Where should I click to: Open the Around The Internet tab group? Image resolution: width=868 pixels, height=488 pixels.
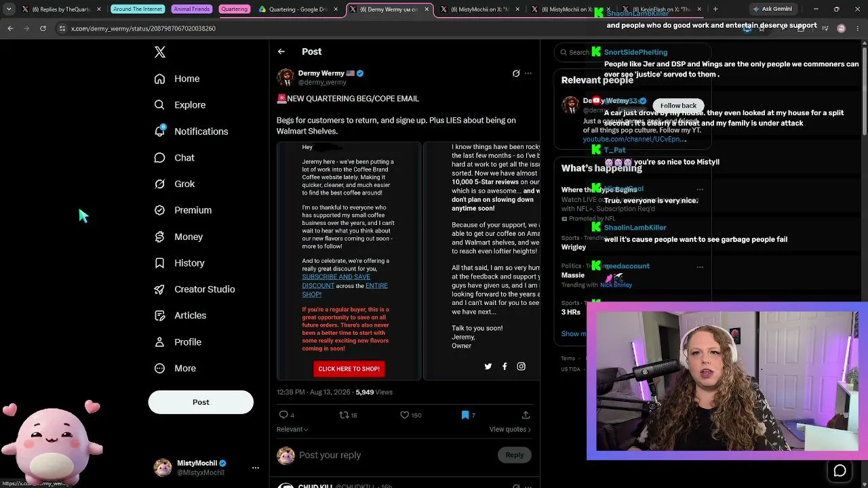(x=138, y=9)
